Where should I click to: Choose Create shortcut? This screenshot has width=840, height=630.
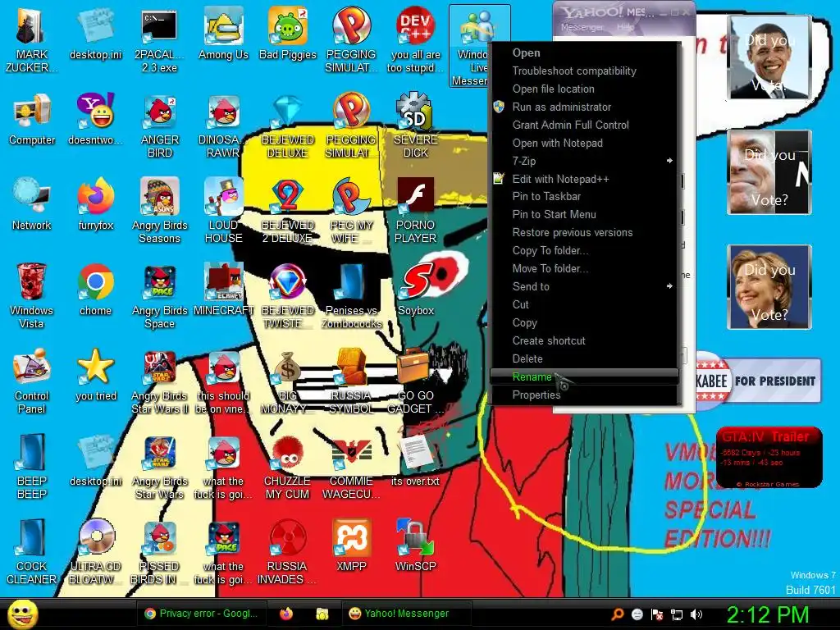pyautogui.click(x=585, y=340)
